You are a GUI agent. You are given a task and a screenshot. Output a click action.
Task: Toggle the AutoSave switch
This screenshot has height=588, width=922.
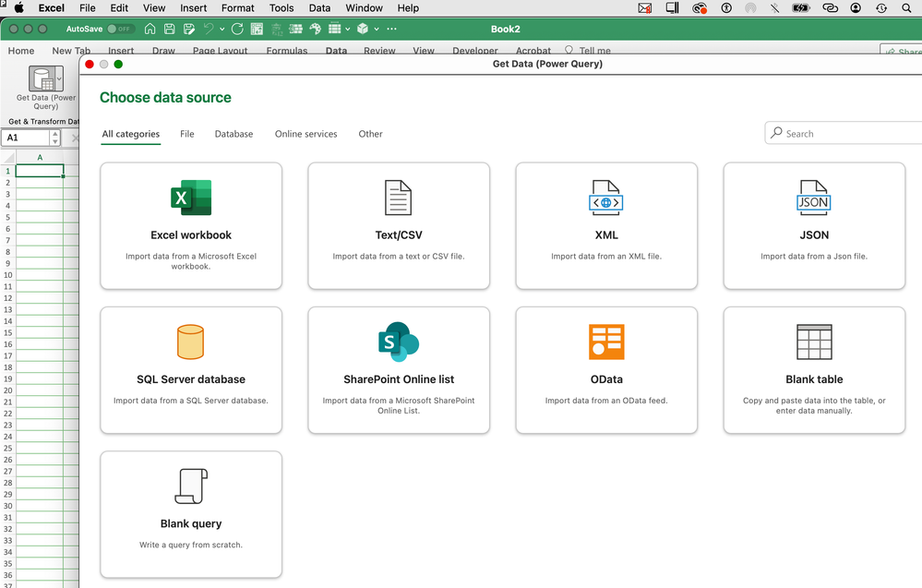[x=121, y=29]
